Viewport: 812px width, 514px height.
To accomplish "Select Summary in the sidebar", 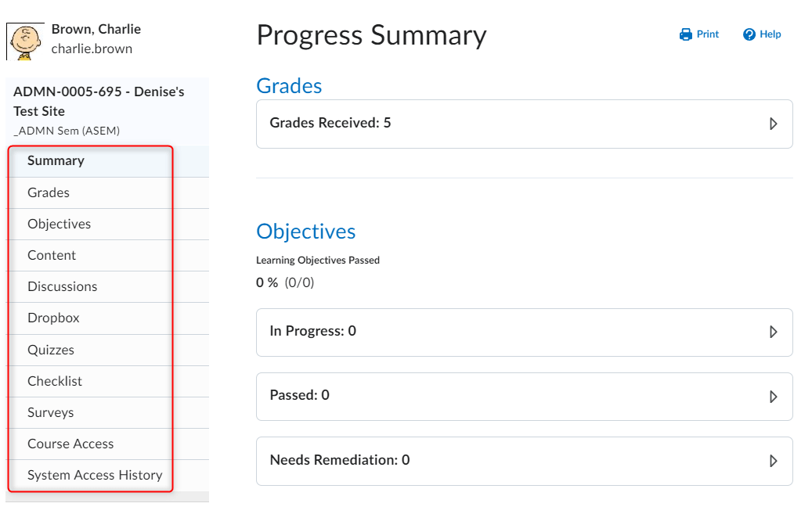I will [x=56, y=161].
